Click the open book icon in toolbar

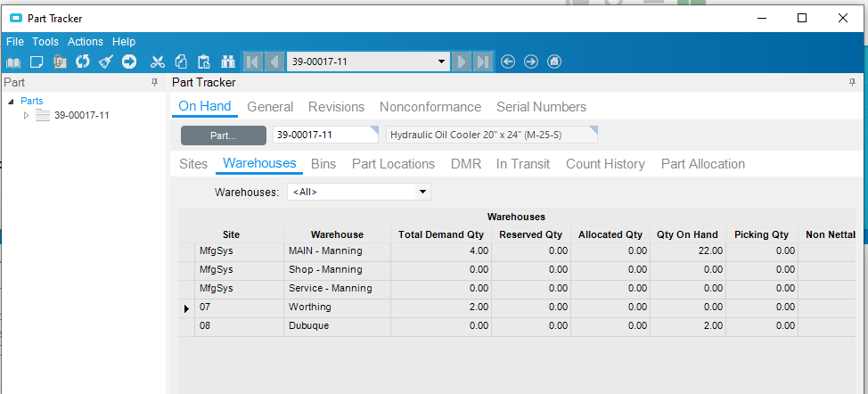coord(13,62)
